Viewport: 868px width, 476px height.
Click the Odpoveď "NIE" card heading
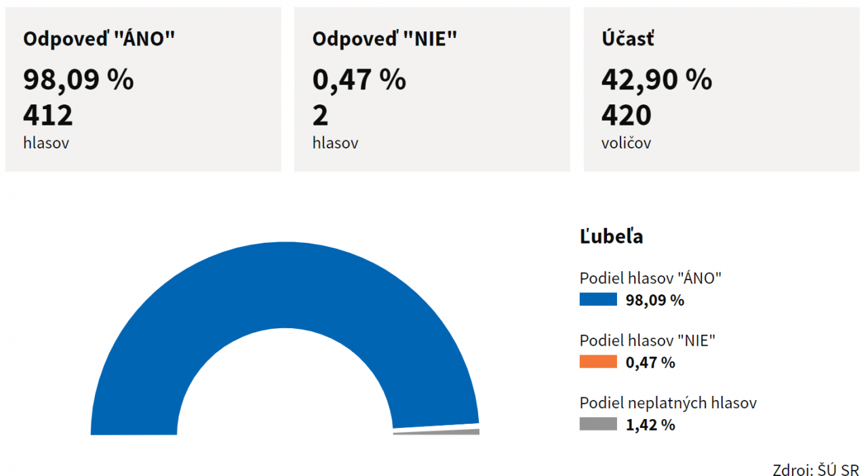(384, 39)
